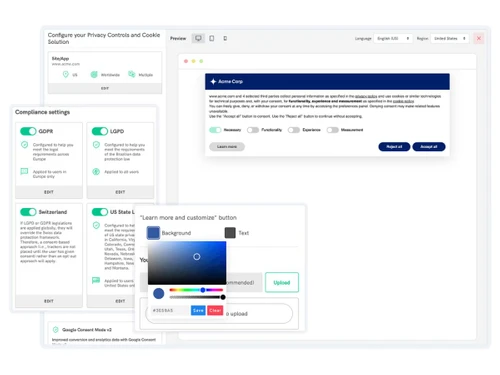Click green dot in preview browser window

(201, 61)
